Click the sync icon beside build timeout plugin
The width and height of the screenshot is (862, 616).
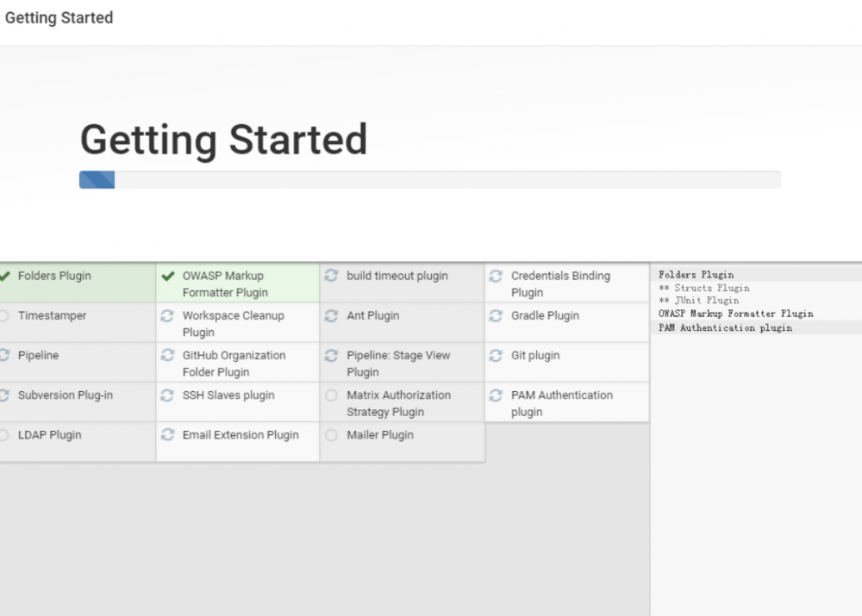(331, 276)
